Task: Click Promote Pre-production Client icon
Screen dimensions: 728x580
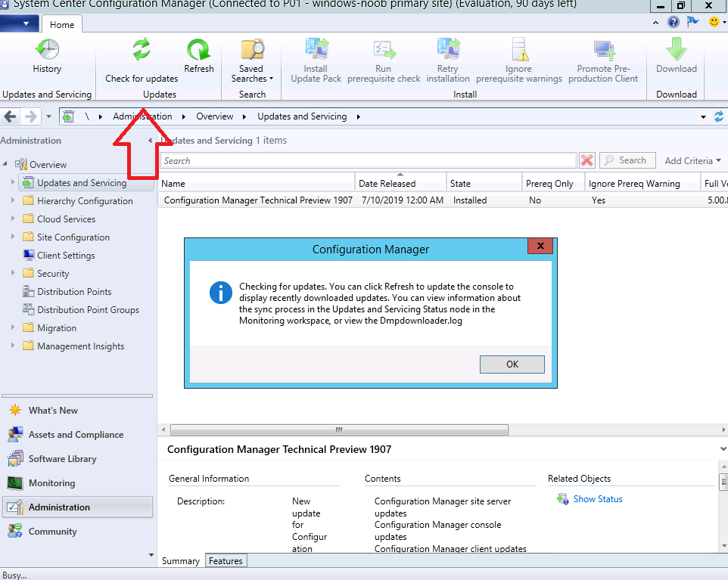Action: [x=603, y=60]
